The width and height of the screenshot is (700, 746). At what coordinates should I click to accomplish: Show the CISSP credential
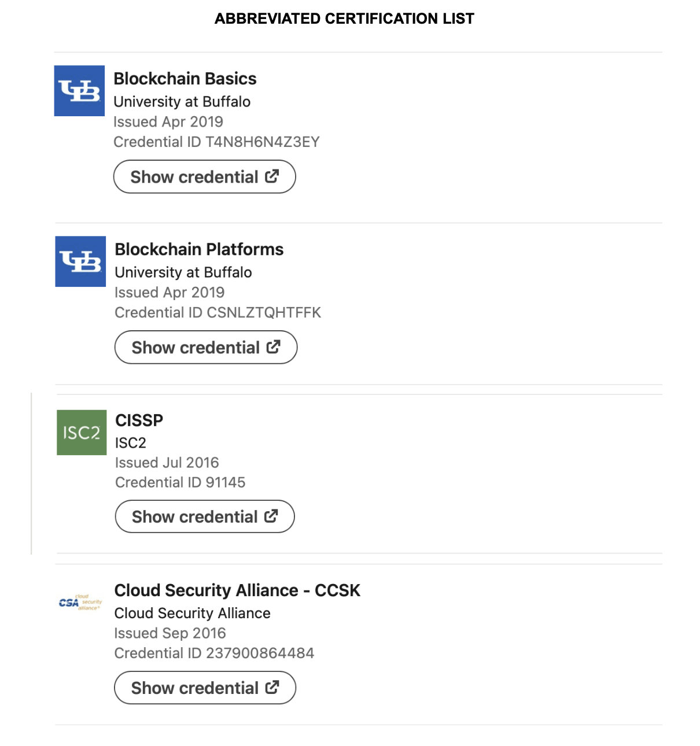click(x=204, y=516)
